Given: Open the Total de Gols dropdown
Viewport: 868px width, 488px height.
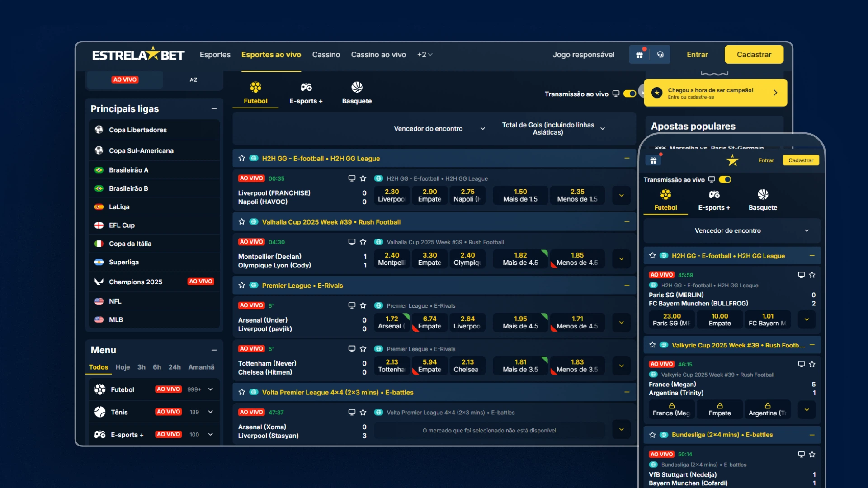Looking at the screenshot, I should (603, 128).
